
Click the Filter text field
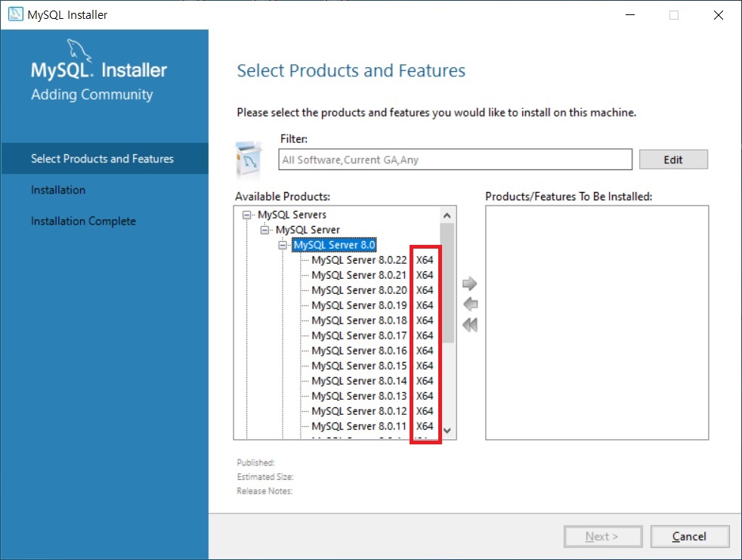point(455,159)
